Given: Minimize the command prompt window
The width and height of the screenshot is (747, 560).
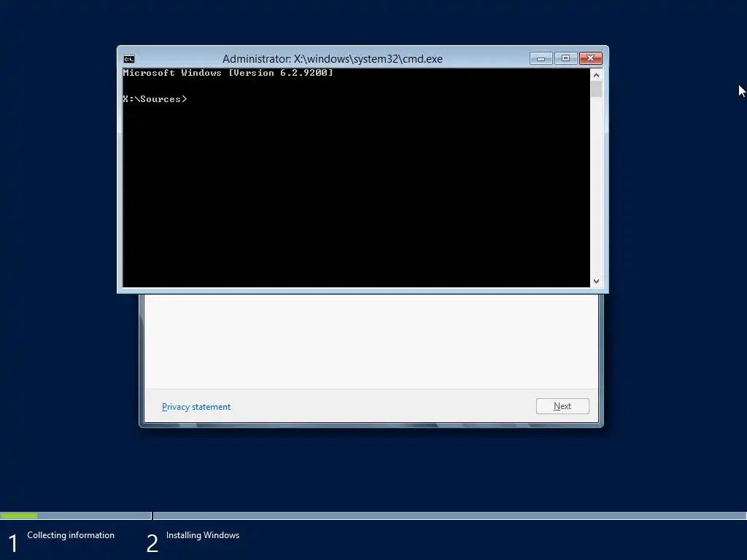Looking at the screenshot, I should coord(541,58).
